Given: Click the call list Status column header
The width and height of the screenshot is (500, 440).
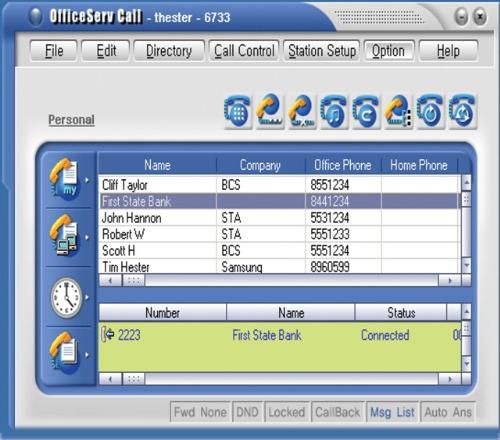Looking at the screenshot, I should [x=401, y=312].
